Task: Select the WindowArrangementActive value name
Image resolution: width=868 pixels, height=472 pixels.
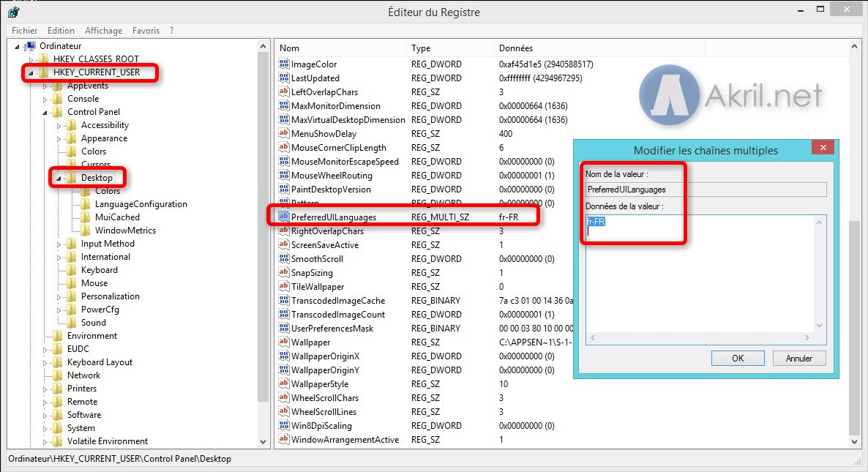Action: point(345,439)
